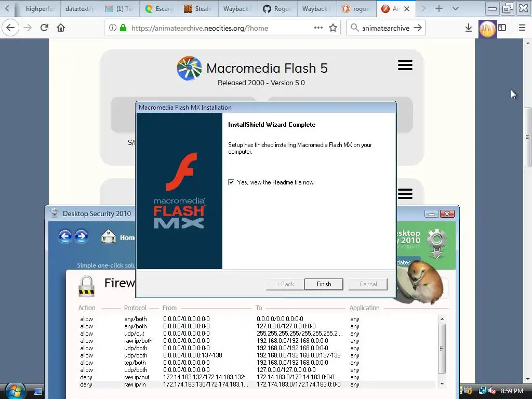Image resolution: width=532 pixels, height=399 pixels.
Task: Switch to the data:text tab
Action: click(80, 9)
